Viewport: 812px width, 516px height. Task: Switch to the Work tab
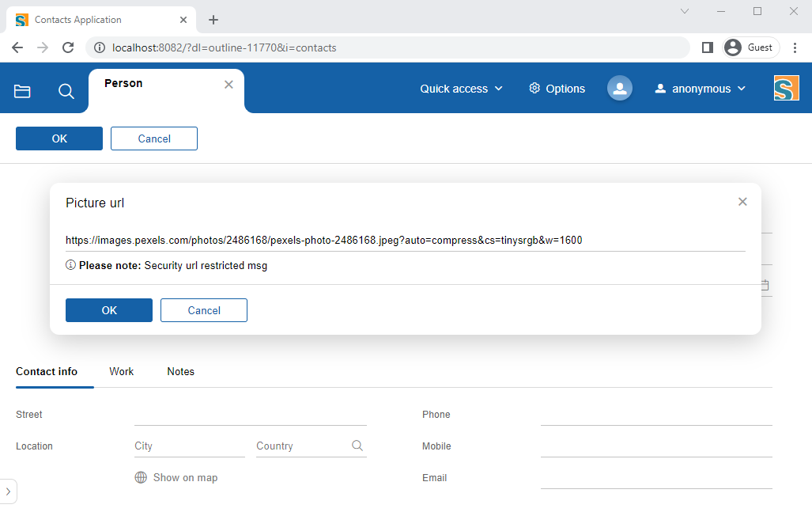[122, 371]
